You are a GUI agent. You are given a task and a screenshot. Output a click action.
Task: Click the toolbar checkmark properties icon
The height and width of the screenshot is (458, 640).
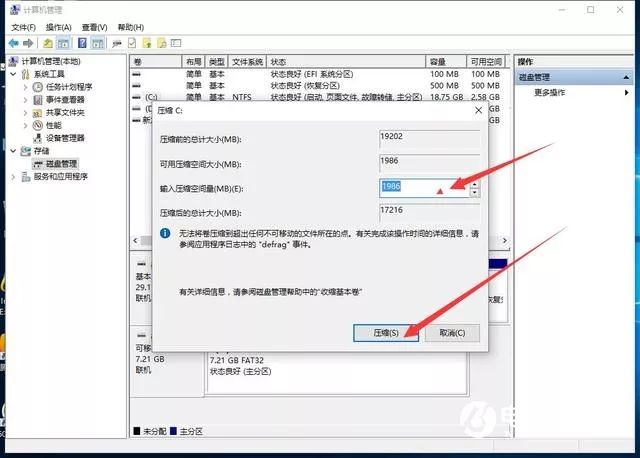tap(132, 43)
